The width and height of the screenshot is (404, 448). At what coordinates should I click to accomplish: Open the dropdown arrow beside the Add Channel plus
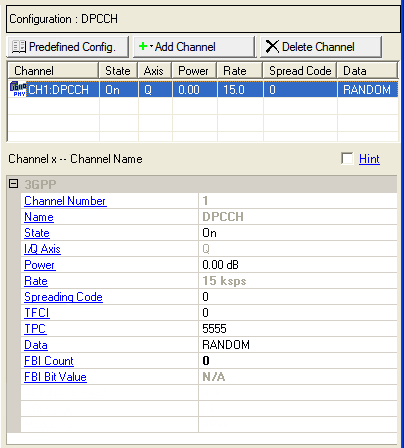(151, 46)
